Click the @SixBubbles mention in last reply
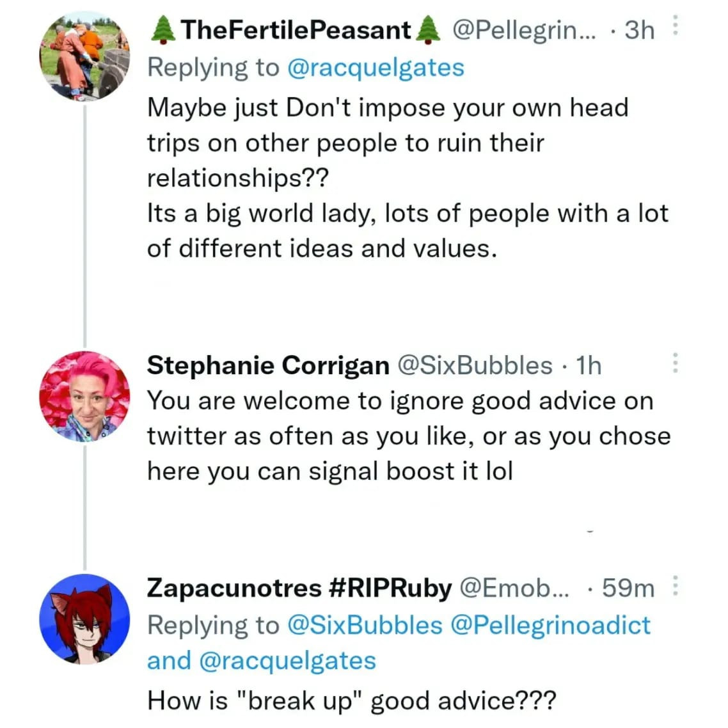Viewport: 728px width, 728px height. pyautogui.click(x=365, y=625)
